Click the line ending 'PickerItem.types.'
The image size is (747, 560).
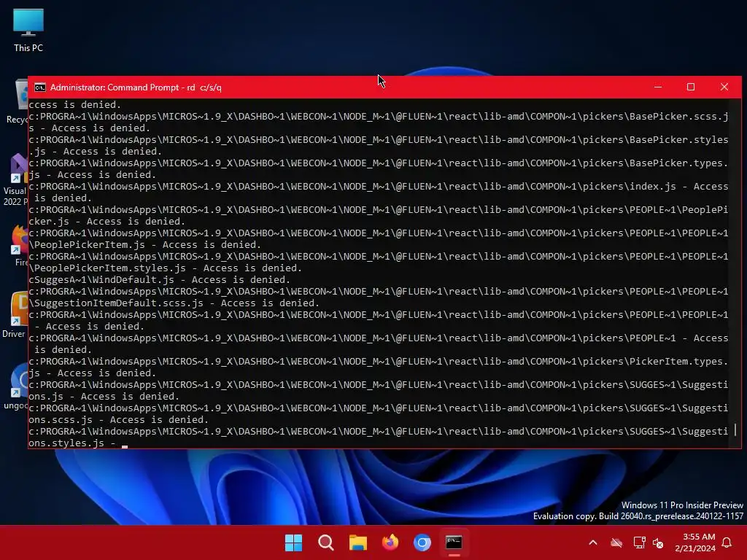(379, 362)
